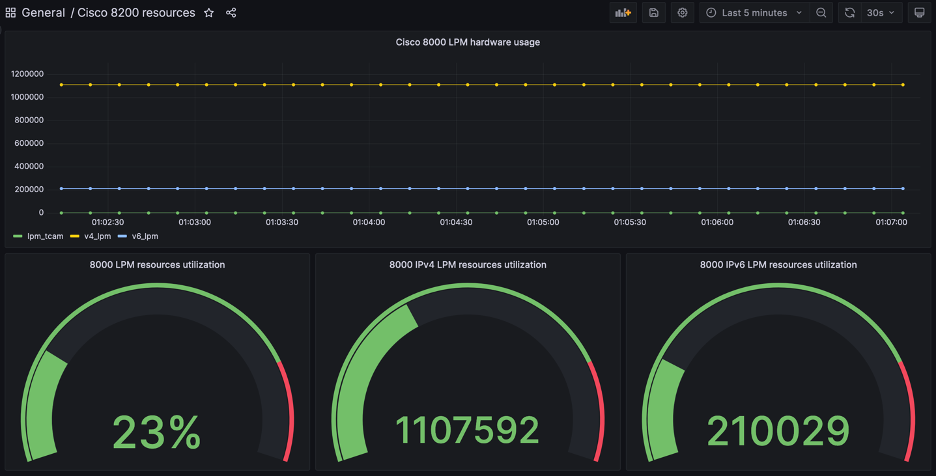Open Cisco 8000 LPM hardware usage panel menu
Image resolution: width=936 pixels, height=476 pixels.
pyautogui.click(x=467, y=42)
